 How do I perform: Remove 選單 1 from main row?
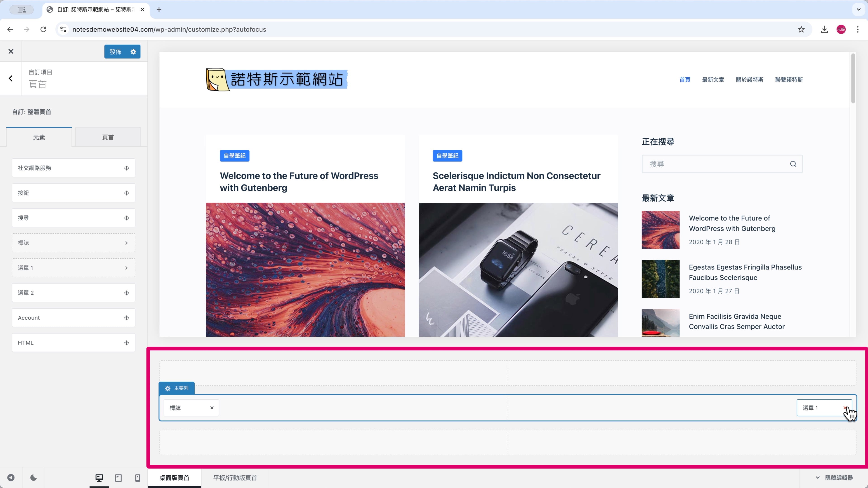coord(845,408)
